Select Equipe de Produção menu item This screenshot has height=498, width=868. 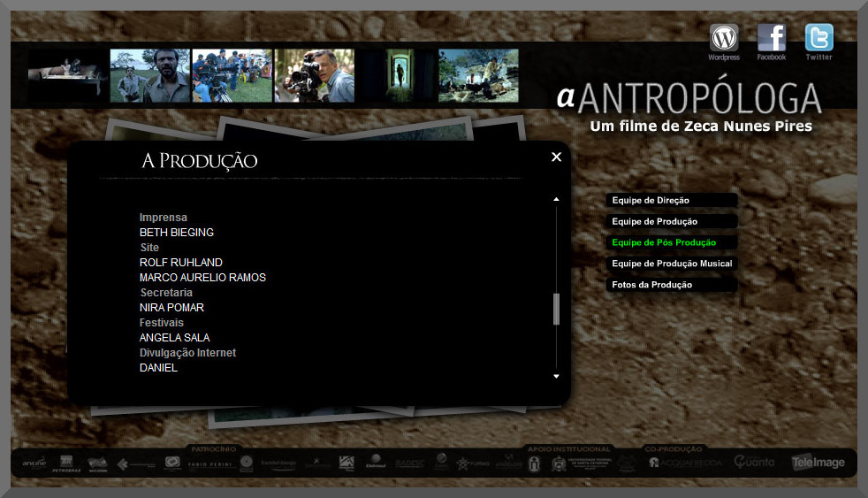[x=672, y=221]
